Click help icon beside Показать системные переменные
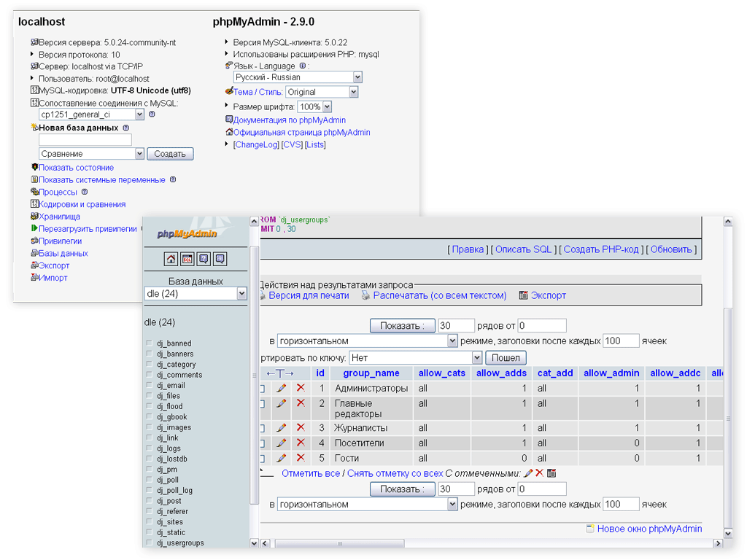The height and width of the screenshot is (560, 747). coord(173,179)
